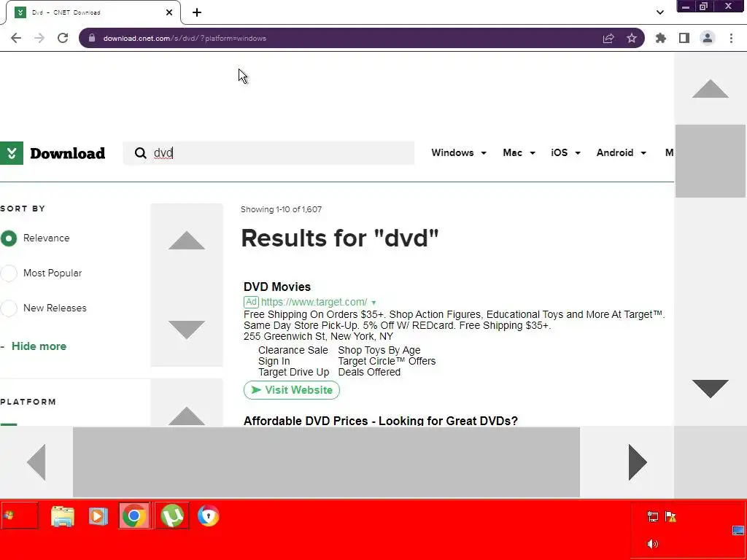This screenshot has height=560, width=747.
Task: Open the Windows platform menu
Action: (x=459, y=153)
